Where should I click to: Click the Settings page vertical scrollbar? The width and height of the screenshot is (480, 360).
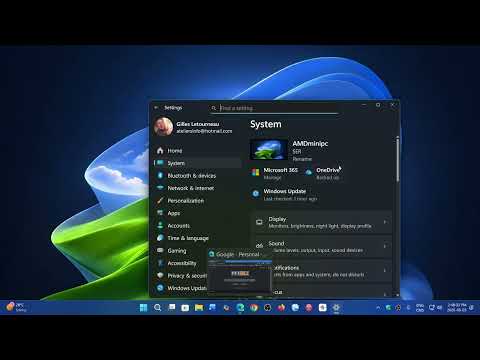click(x=397, y=160)
